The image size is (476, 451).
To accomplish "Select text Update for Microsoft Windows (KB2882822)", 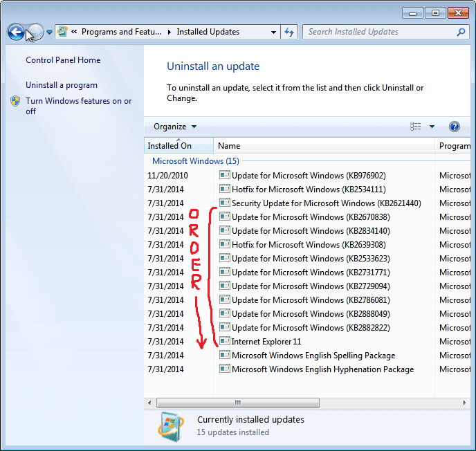I will point(311,328).
